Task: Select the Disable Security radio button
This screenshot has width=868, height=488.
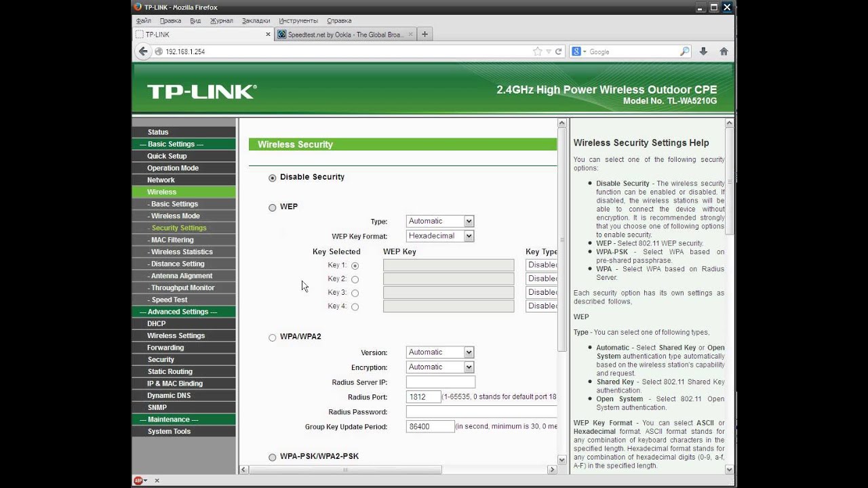Action: (273, 178)
